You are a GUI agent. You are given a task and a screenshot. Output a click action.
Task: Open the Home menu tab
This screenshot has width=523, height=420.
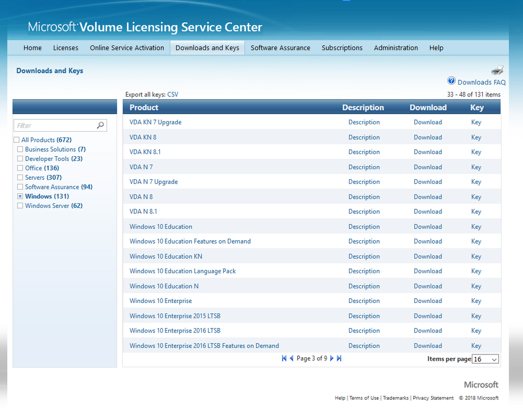coord(33,48)
